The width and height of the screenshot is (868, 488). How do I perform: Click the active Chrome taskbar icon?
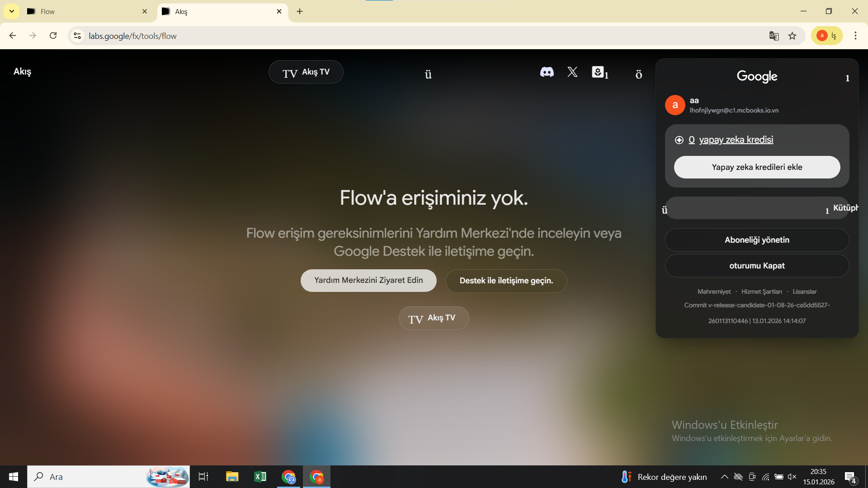point(316,477)
